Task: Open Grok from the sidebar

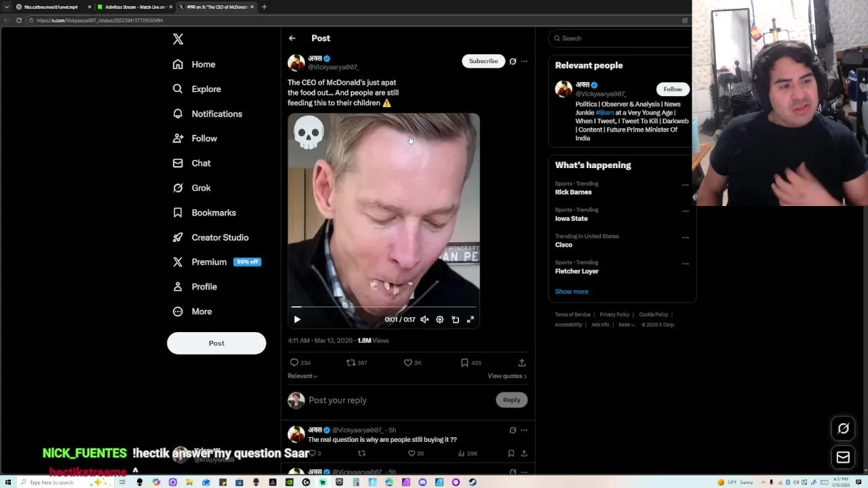Action: click(x=191, y=188)
